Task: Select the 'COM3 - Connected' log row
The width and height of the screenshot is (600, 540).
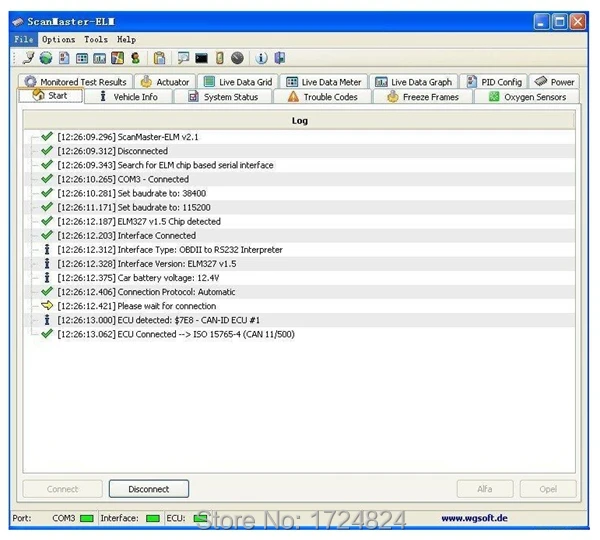Action: pos(299,179)
